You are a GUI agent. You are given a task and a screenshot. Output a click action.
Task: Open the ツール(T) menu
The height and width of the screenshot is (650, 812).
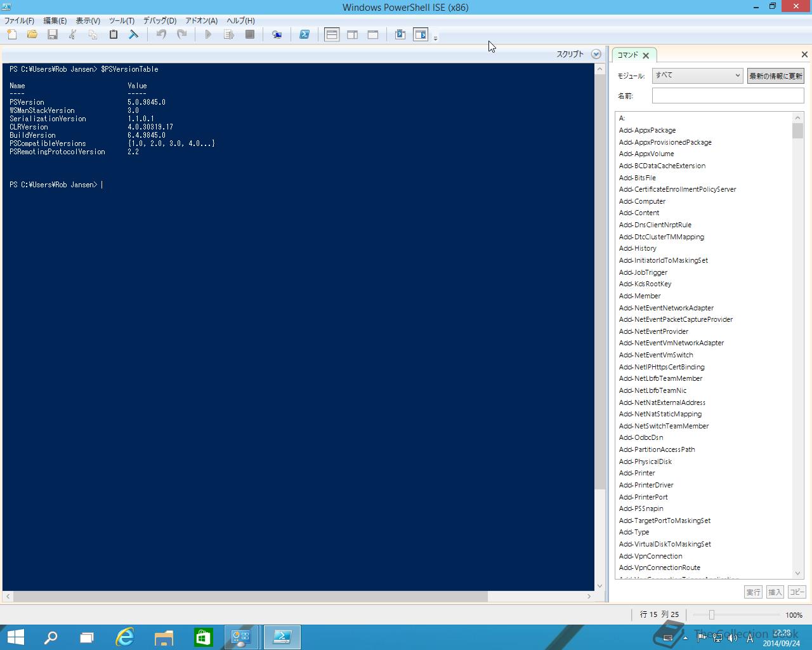121,20
